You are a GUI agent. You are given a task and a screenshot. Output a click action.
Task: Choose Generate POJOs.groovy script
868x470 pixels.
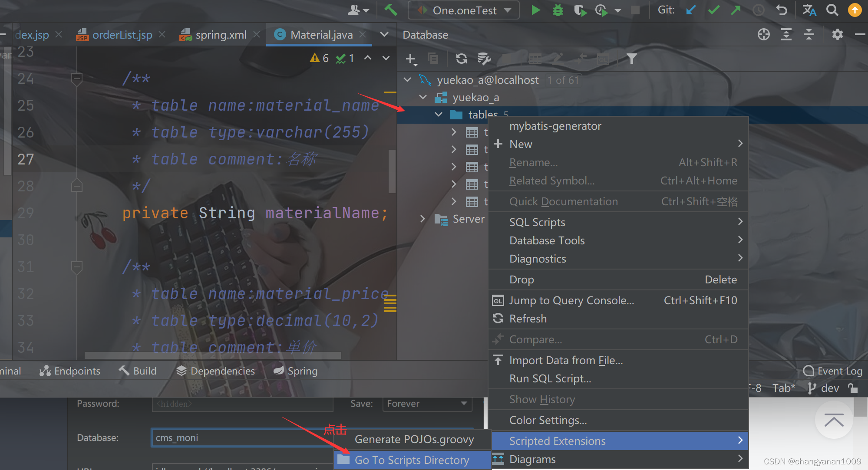414,440
